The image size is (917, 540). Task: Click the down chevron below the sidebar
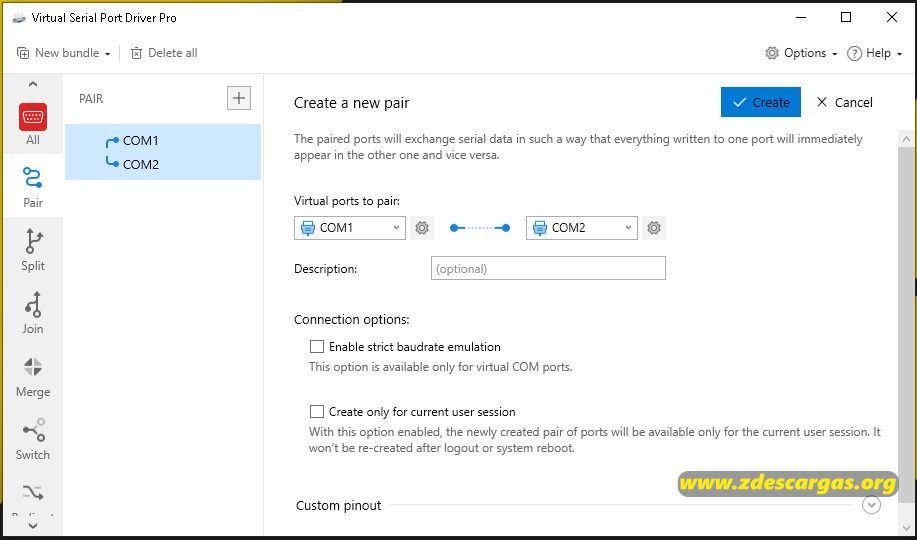pos(33,525)
